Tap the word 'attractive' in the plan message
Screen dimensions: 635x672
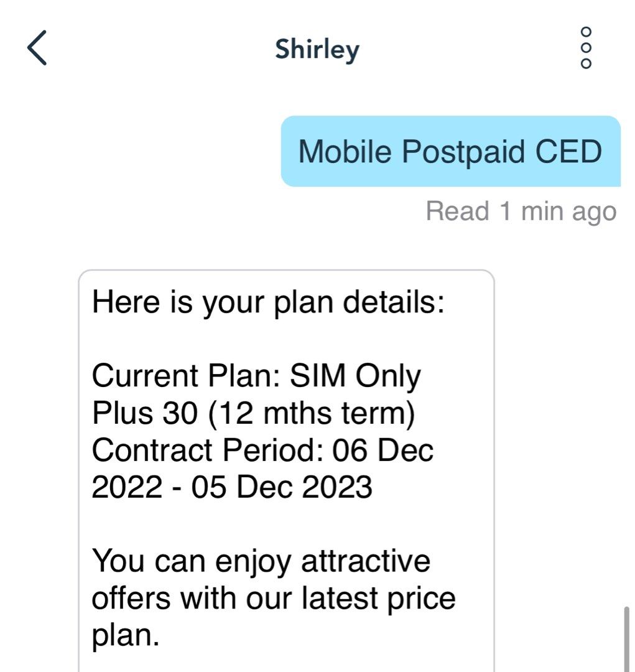tap(366, 561)
